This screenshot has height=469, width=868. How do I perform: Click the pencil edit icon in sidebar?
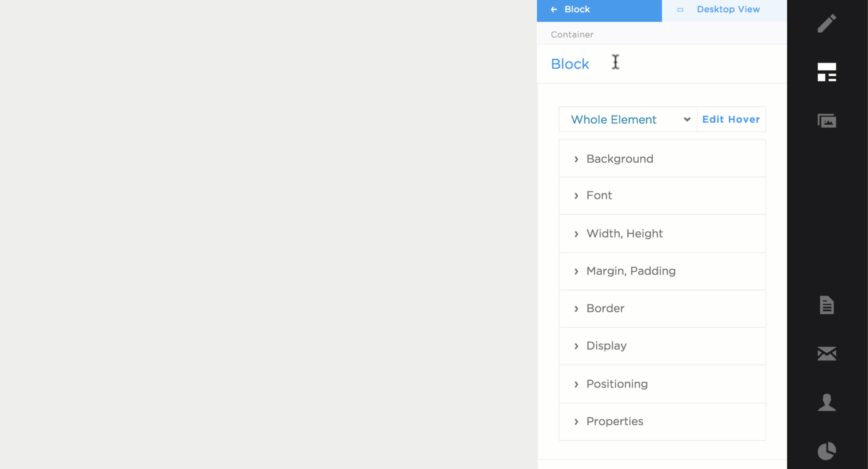coord(827,24)
